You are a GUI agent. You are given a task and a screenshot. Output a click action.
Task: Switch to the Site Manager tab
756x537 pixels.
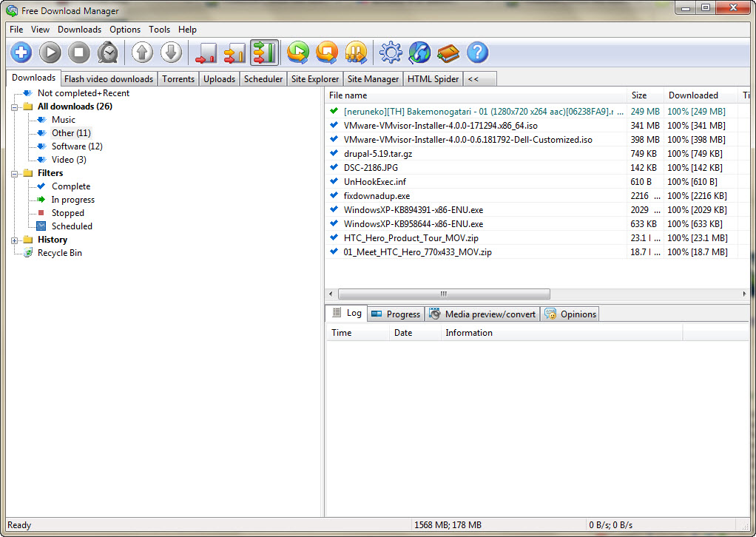pyautogui.click(x=373, y=79)
